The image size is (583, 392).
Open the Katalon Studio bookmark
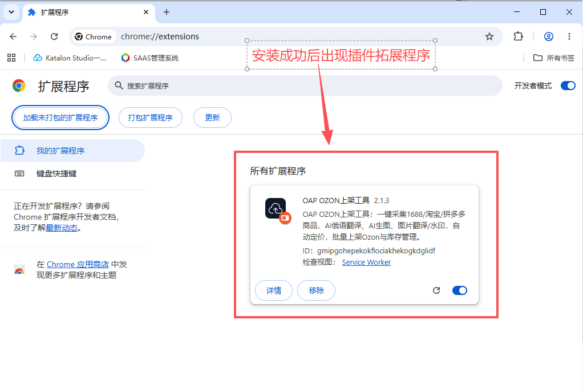70,58
